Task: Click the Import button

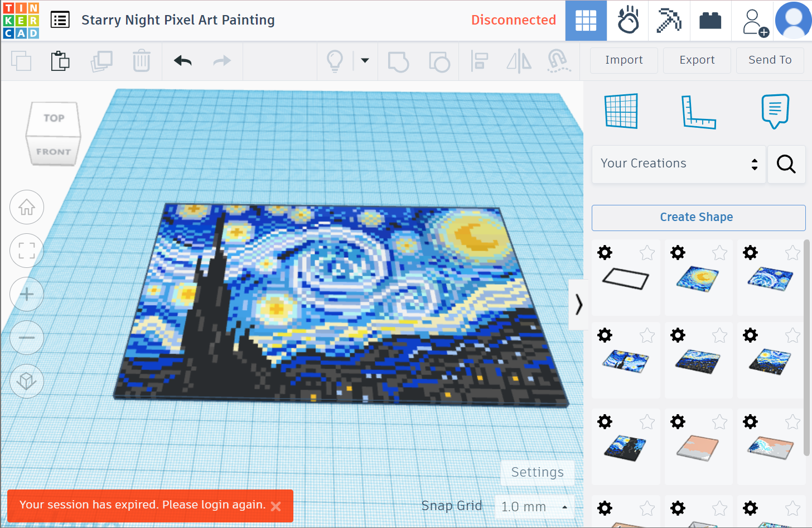Action: (x=624, y=60)
